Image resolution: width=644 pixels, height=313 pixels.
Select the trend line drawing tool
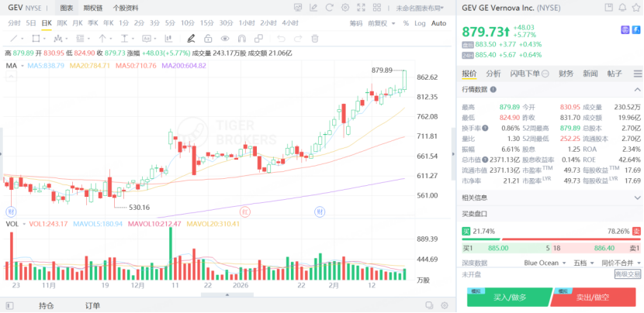tap(13, 39)
